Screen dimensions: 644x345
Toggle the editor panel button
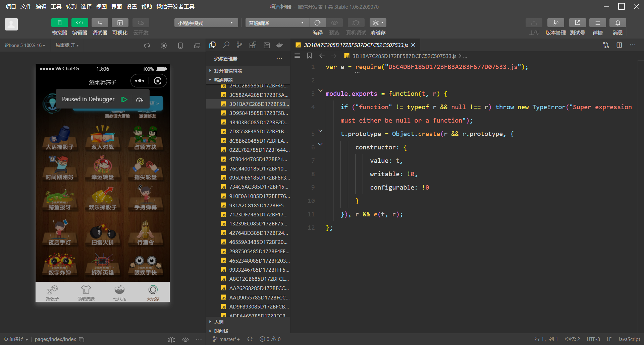pos(79,23)
